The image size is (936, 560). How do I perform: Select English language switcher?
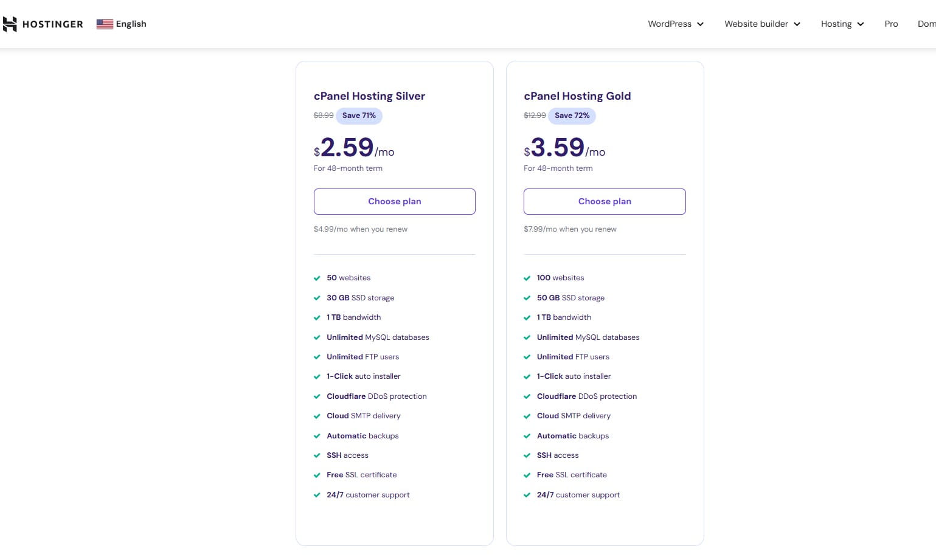point(131,24)
